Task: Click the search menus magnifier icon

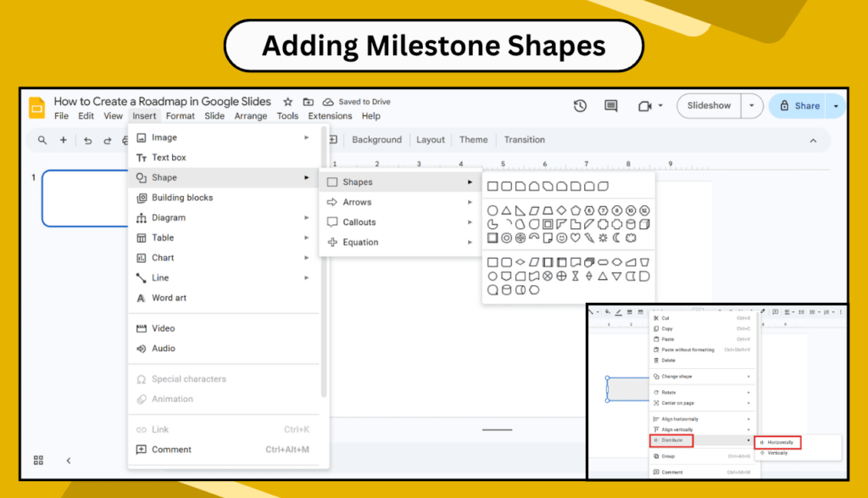Action: point(42,140)
